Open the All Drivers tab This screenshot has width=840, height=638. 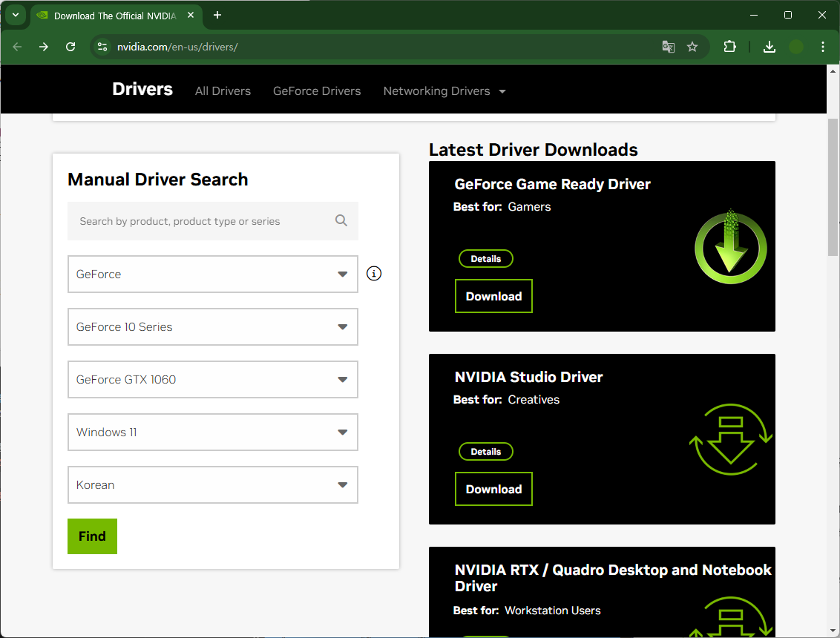[x=223, y=91]
